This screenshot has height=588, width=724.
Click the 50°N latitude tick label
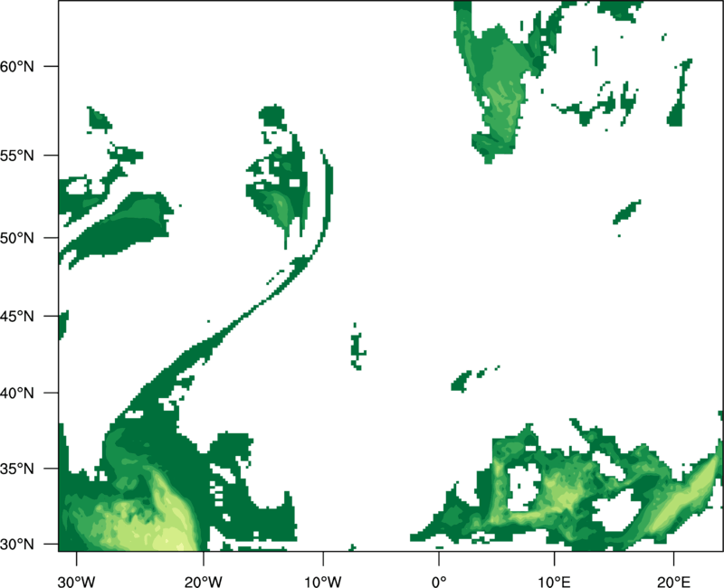tap(17, 238)
